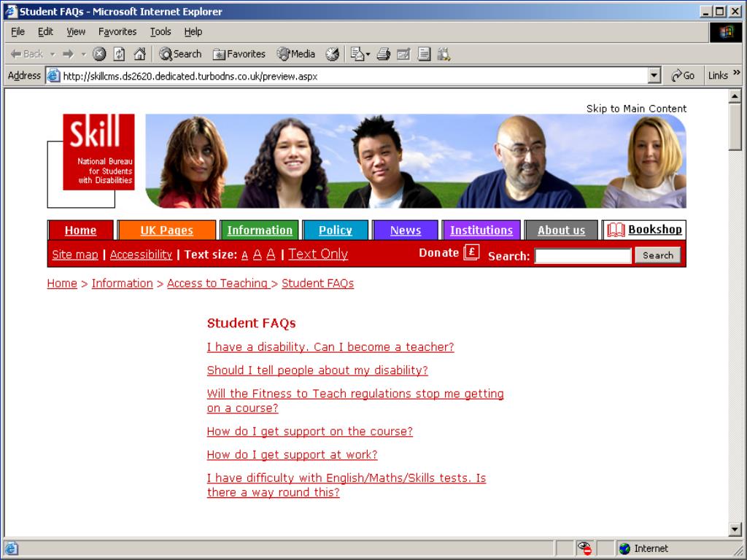Image resolution: width=747 pixels, height=560 pixels.
Task: Select the Information navigation tab
Action: [260, 230]
